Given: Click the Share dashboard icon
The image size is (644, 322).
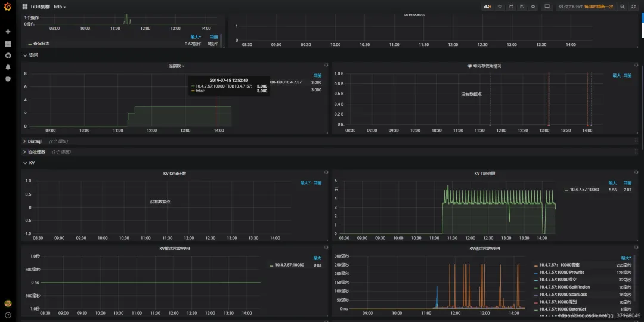Looking at the screenshot, I should (x=511, y=7).
